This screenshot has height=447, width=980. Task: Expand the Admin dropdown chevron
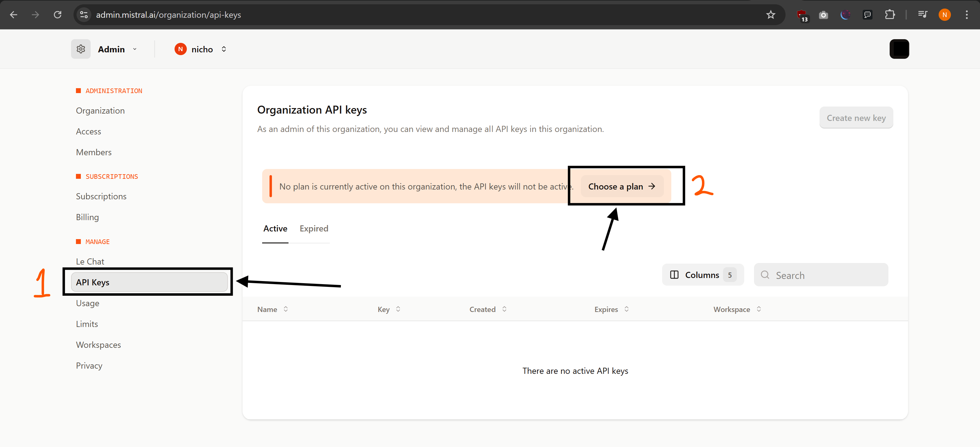click(x=135, y=49)
